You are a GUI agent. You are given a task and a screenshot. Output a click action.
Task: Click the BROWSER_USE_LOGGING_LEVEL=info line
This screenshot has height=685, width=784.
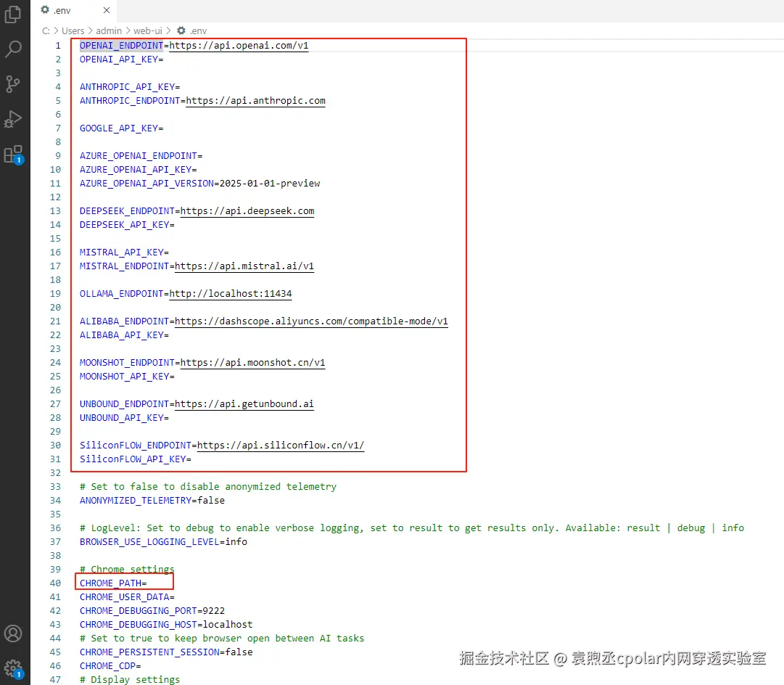(x=163, y=542)
